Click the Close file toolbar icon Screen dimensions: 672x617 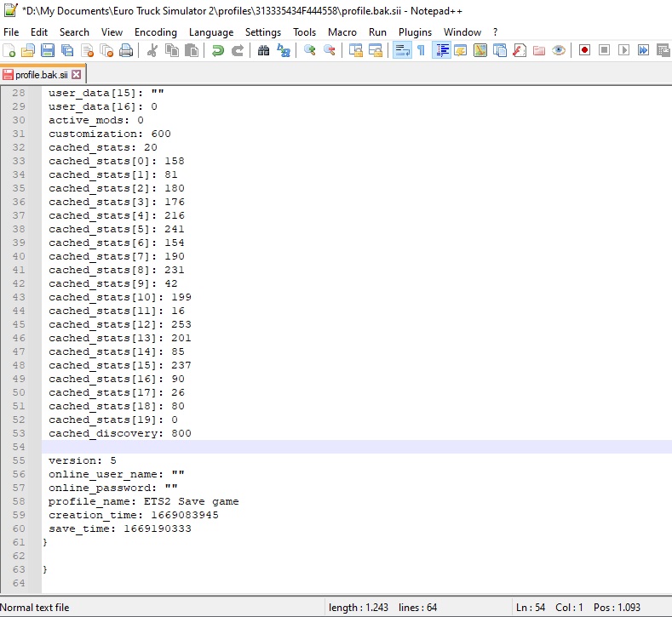(87, 50)
